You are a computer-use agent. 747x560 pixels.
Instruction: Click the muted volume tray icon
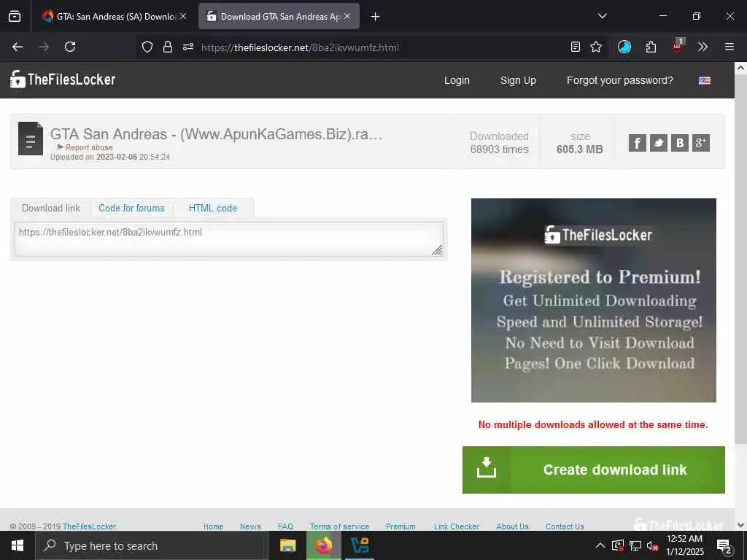coord(652,545)
